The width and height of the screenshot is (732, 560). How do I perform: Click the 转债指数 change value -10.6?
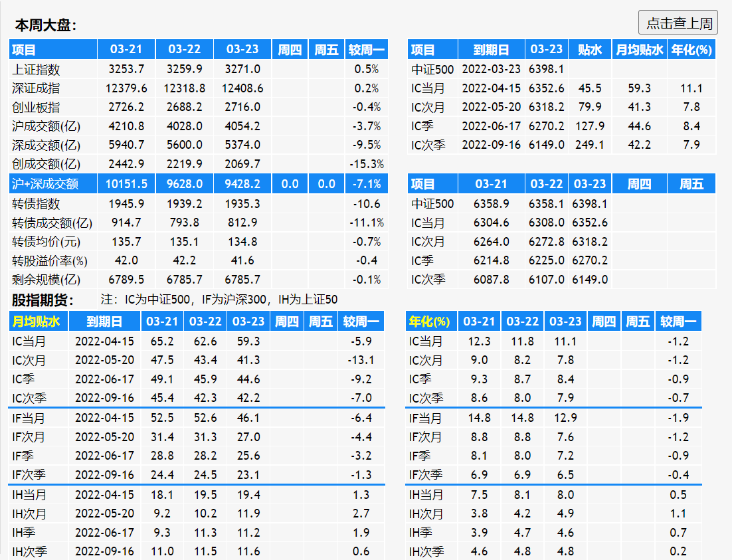[x=367, y=204]
